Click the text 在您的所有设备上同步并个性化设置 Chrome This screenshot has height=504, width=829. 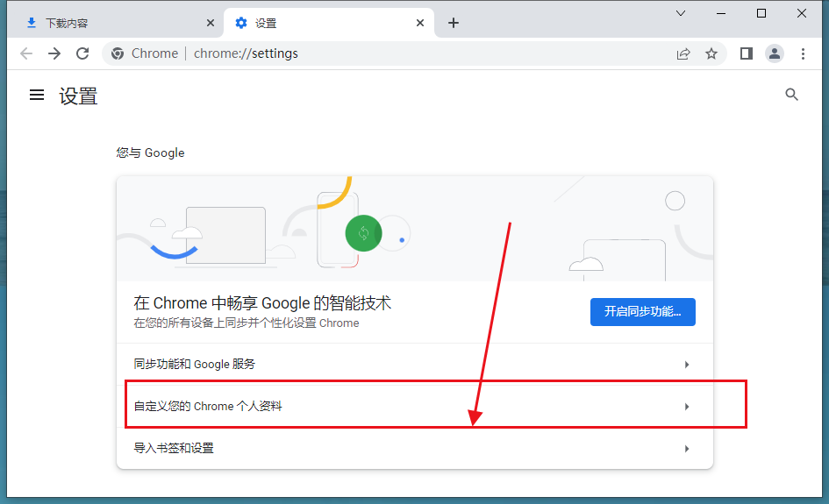tap(247, 323)
